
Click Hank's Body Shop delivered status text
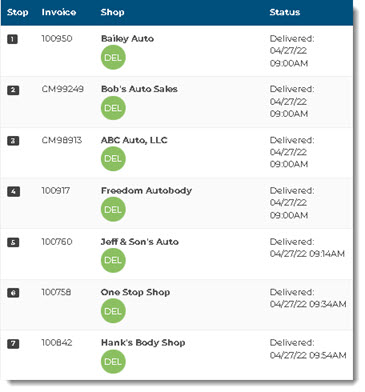coord(308,349)
